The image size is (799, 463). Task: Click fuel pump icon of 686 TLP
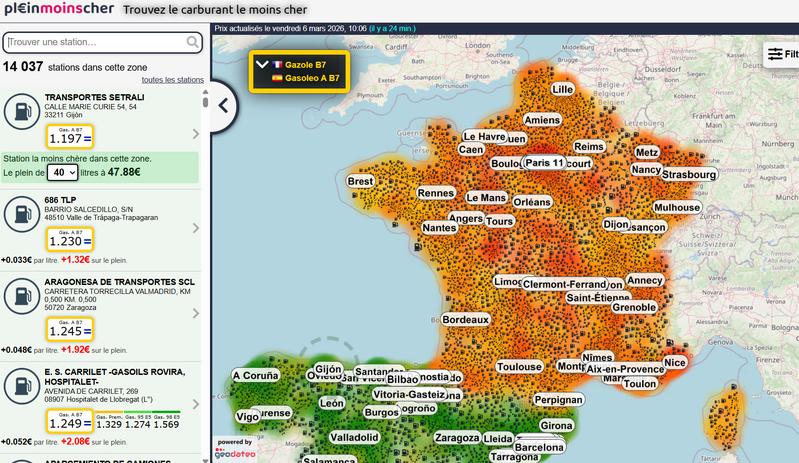pyautogui.click(x=21, y=214)
